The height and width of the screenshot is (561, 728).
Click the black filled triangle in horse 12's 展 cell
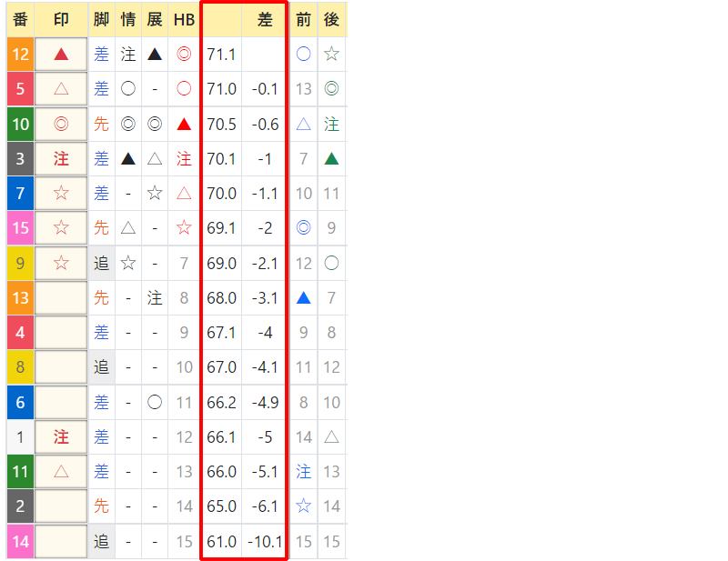155,55
